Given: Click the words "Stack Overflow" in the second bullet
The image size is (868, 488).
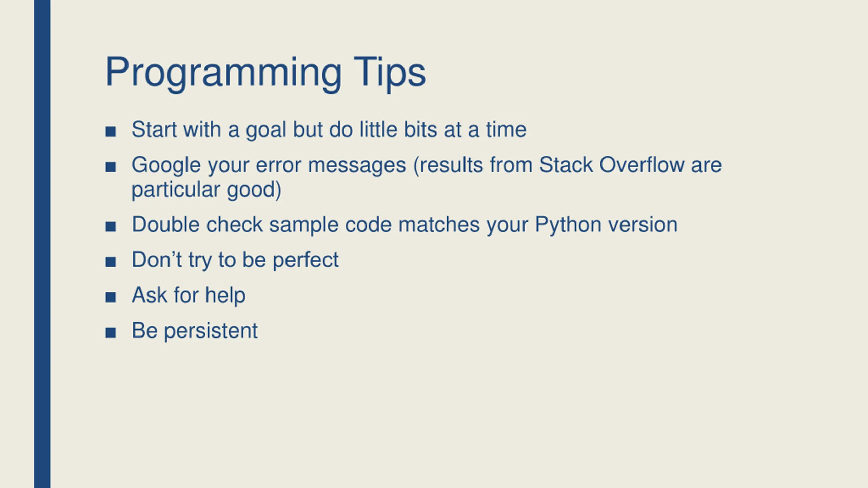Looking at the screenshot, I should (612, 165).
